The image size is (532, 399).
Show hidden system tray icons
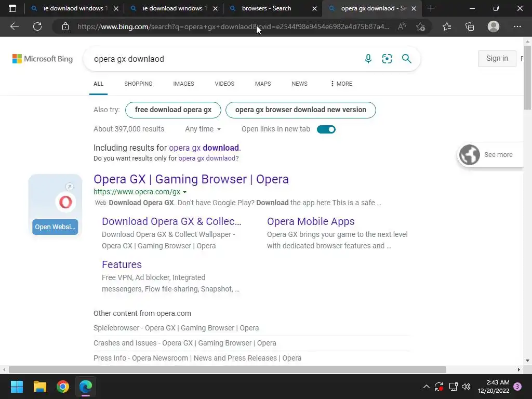(x=427, y=387)
